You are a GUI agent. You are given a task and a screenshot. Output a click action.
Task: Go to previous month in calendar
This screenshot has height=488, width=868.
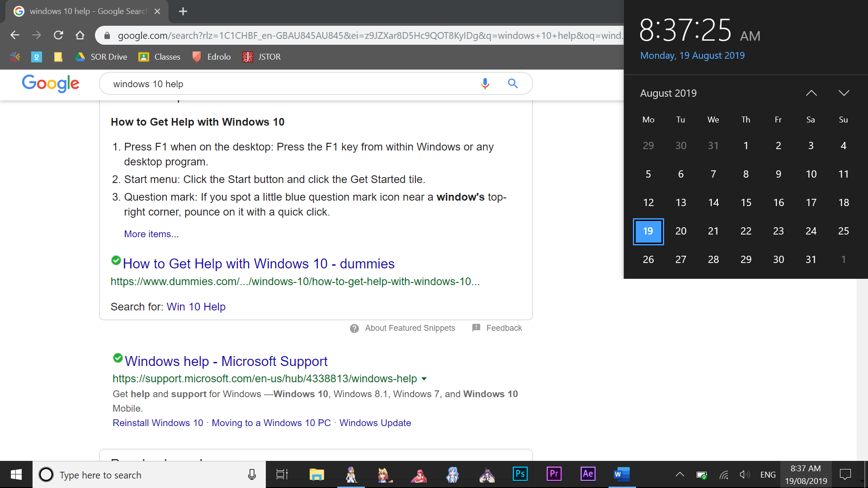[811, 93]
